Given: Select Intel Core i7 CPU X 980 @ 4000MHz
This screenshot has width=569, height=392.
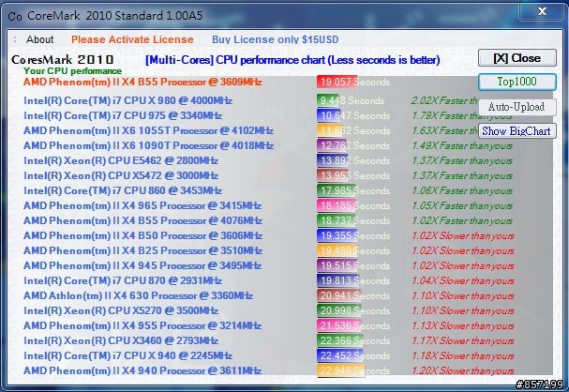Looking at the screenshot, I should point(128,100).
